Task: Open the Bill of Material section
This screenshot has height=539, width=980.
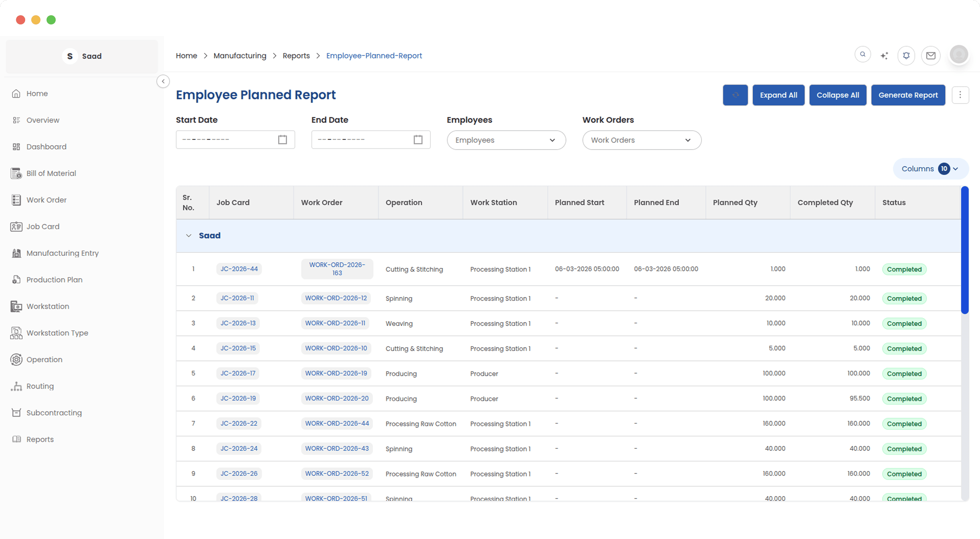Action: (51, 173)
